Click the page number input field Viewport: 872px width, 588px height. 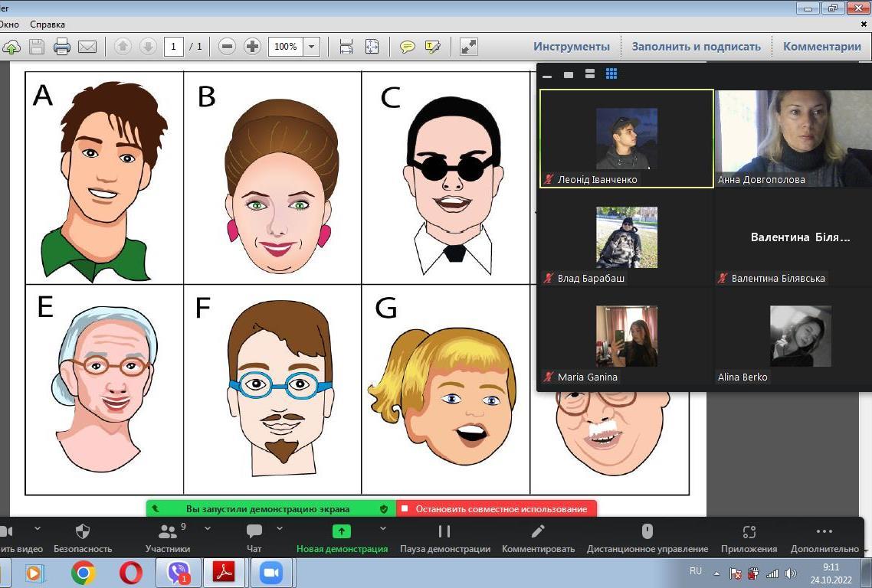click(x=174, y=47)
